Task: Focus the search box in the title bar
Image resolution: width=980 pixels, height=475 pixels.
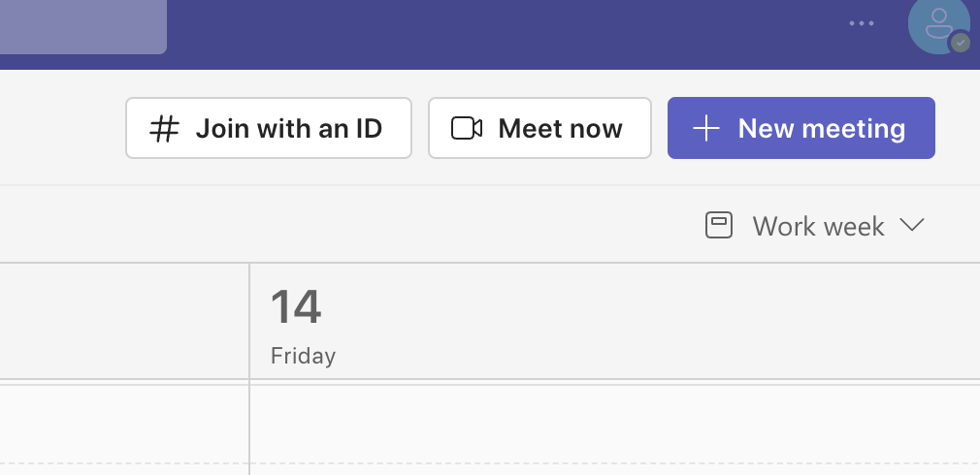Action: 83,27
